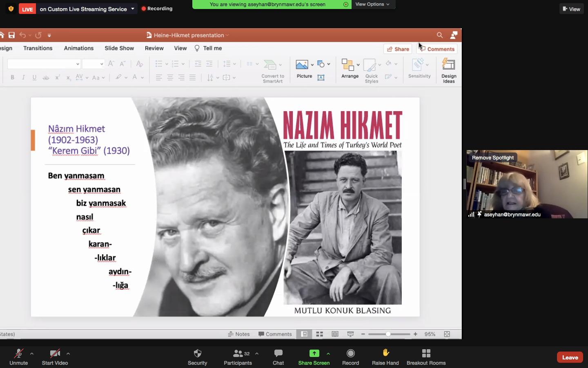
Task: Click Justify text icon
Action: 192,77
